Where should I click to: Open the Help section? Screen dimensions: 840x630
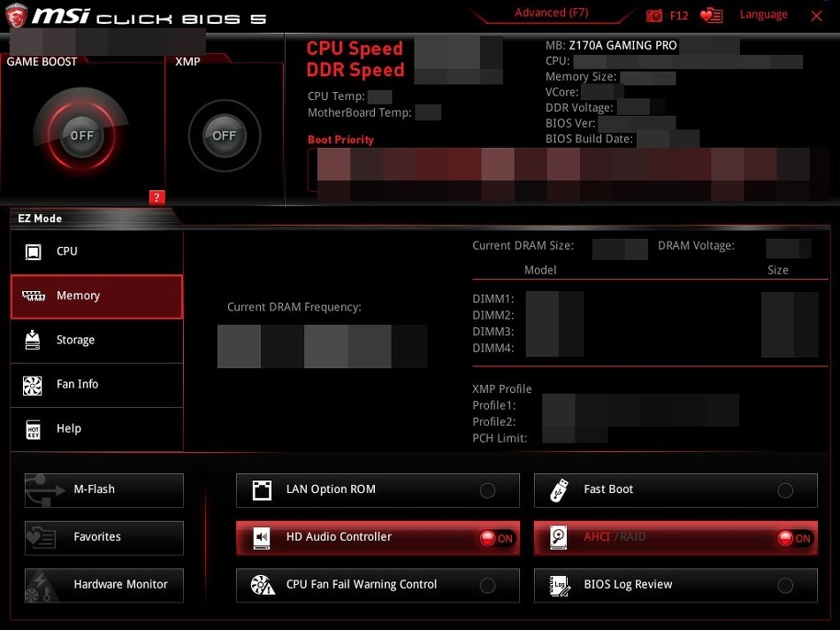tap(96, 429)
